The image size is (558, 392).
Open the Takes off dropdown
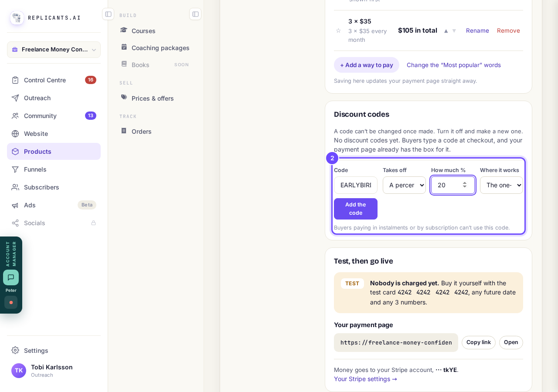tap(404, 185)
